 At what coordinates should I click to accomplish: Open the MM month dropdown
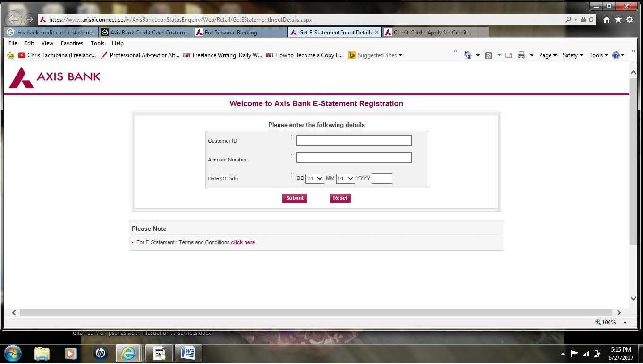[x=345, y=178]
